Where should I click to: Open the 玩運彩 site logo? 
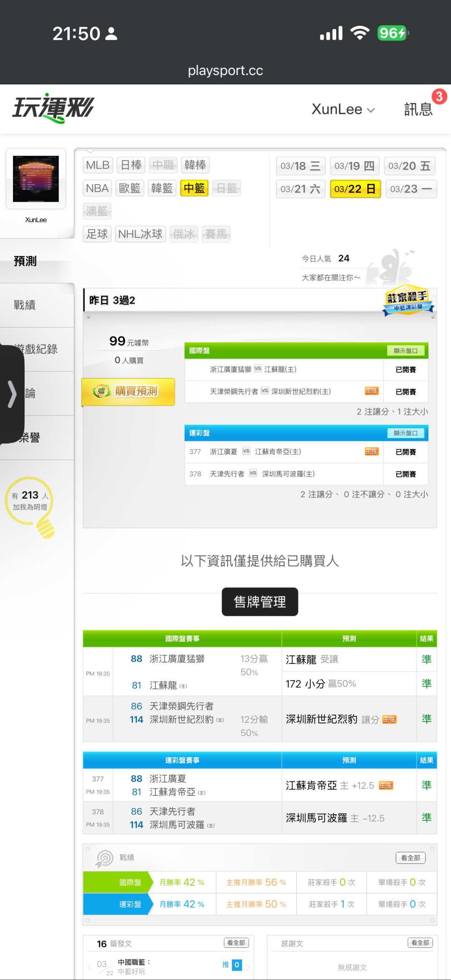pyautogui.click(x=53, y=109)
